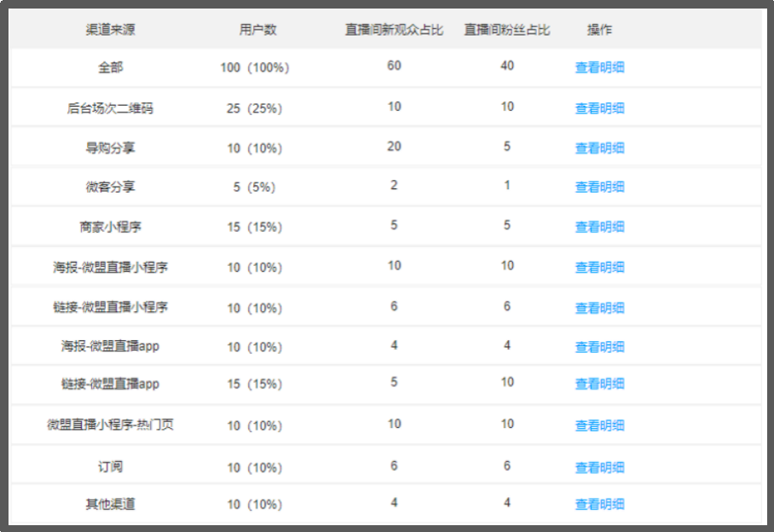The image size is (774, 532).
Task: Select the 订阅 channel cell
Action: 110,467
